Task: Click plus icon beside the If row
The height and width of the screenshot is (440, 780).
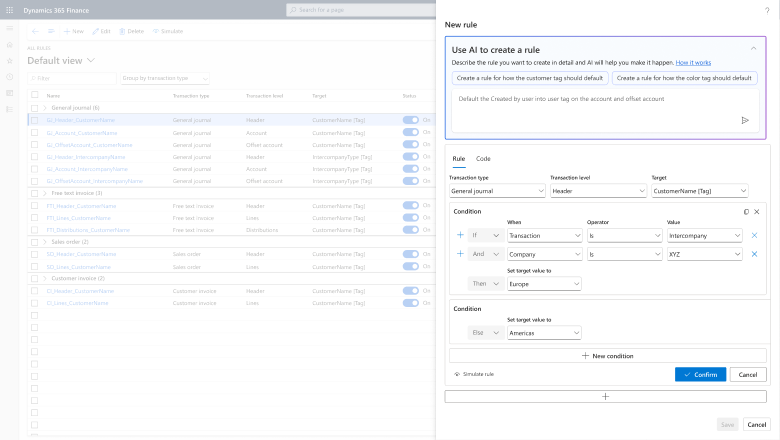Action: (460, 236)
